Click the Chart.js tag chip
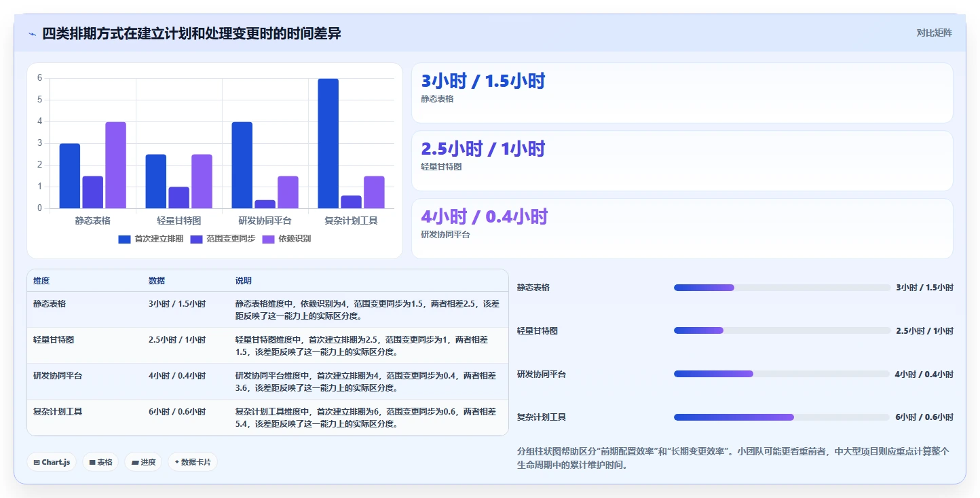Image resolution: width=980 pixels, height=498 pixels. click(x=52, y=462)
